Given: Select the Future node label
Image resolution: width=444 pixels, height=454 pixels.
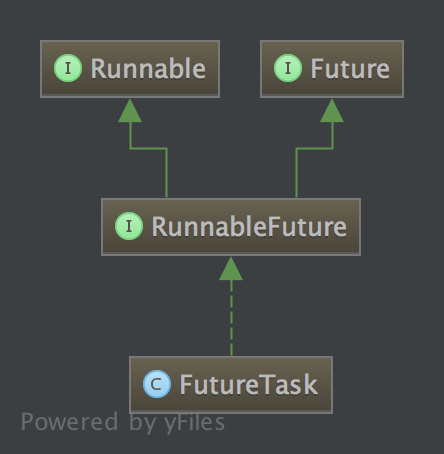Looking at the screenshot, I should coord(350,69).
